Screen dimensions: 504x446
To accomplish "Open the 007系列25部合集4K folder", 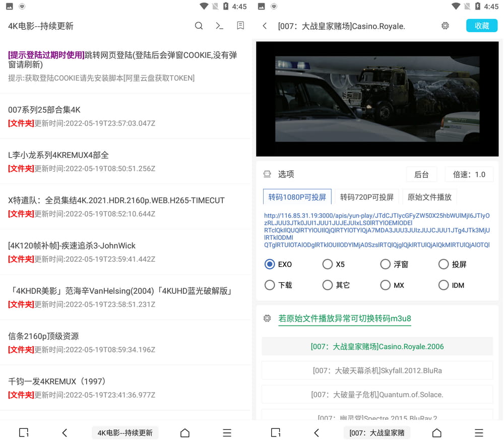I will pyautogui.click(x=44, y=110).
